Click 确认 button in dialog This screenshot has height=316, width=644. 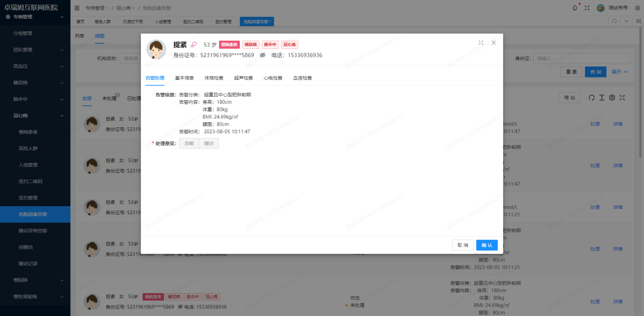coord(487,245)
